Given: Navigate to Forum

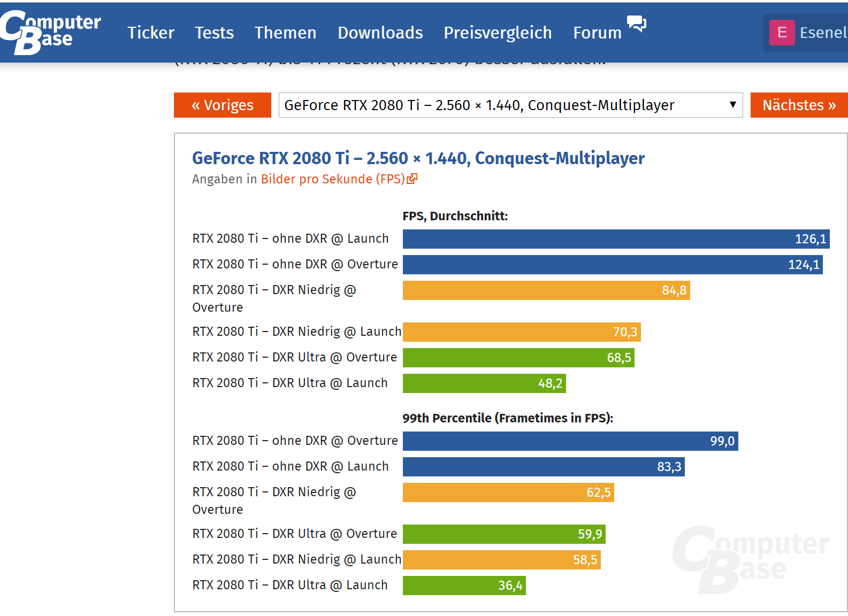Looking at the screenshot, I should (597, 33).
